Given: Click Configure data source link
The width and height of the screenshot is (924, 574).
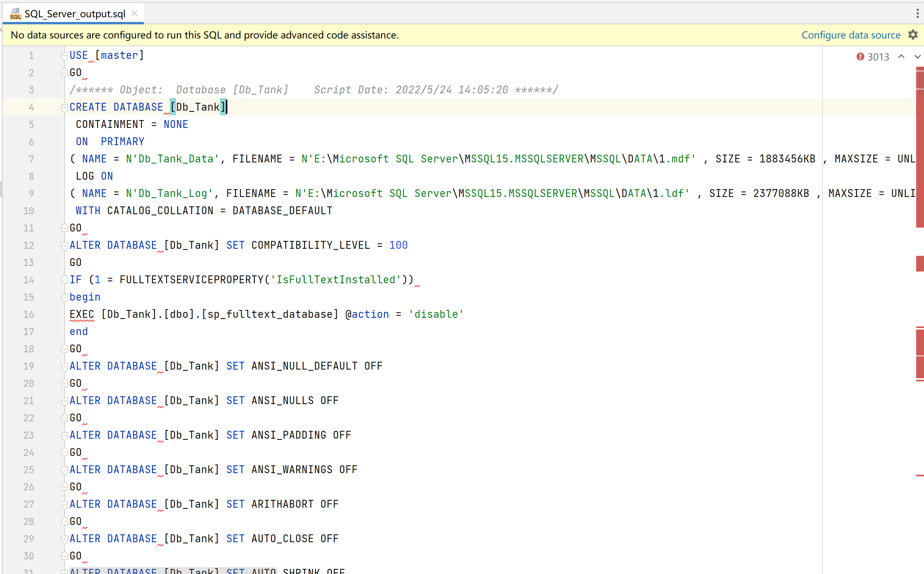Looking at the screenshot, I should (851, 35).
